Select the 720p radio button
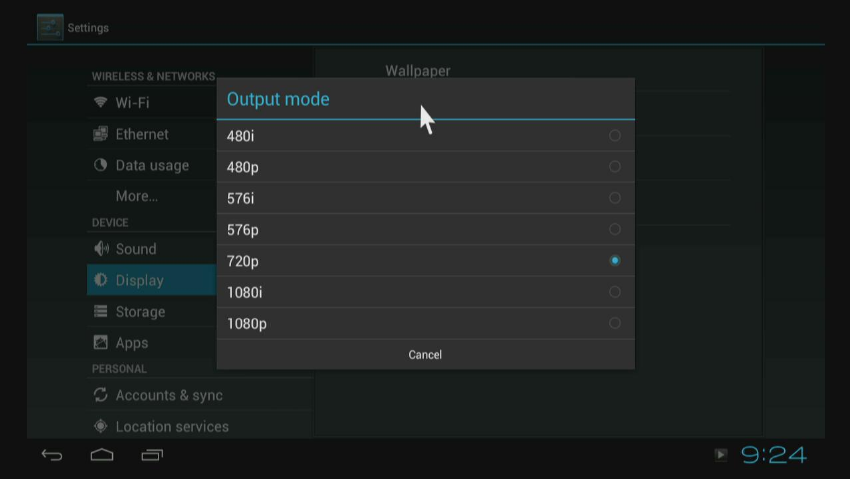This screenshot has height=479, width=850. point(614,261)
